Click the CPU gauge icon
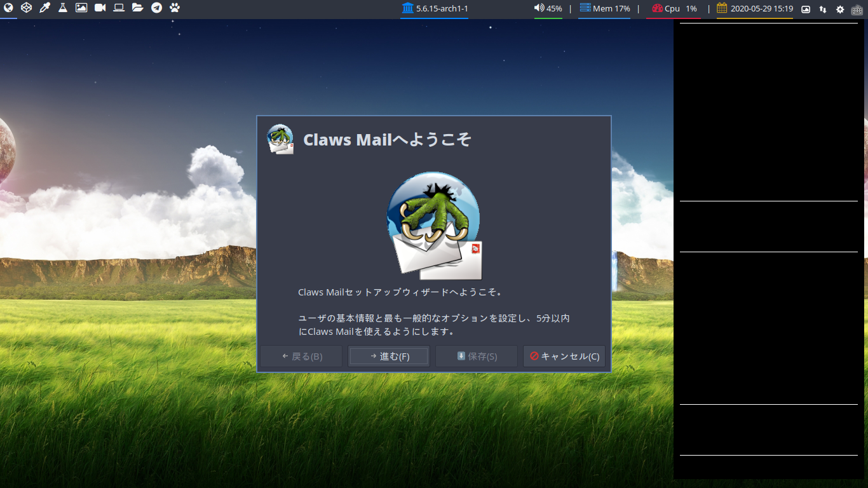 point(658,8)
